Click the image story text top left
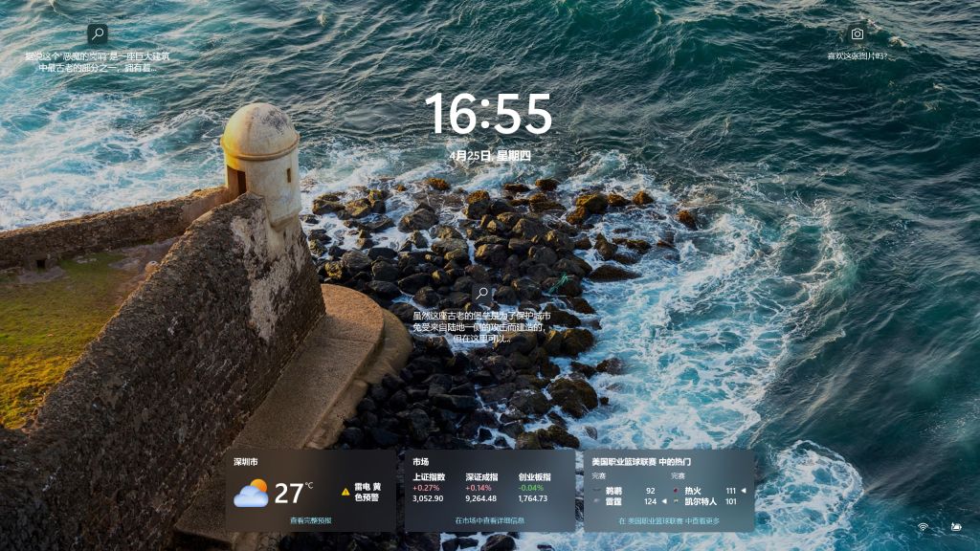Screen dimensions: 980x551 (96, 62)
